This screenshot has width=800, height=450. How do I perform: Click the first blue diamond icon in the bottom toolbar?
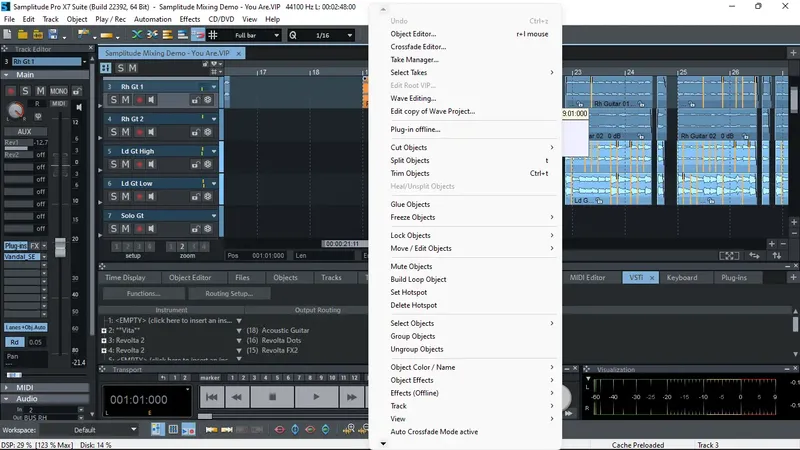click(295, 430)
